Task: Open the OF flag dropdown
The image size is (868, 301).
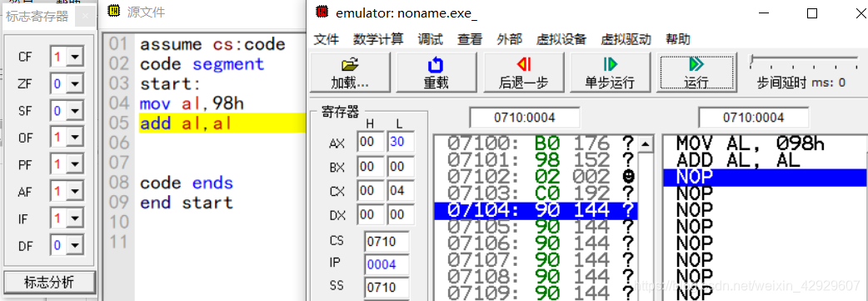Action: click(x=75, y=138)
